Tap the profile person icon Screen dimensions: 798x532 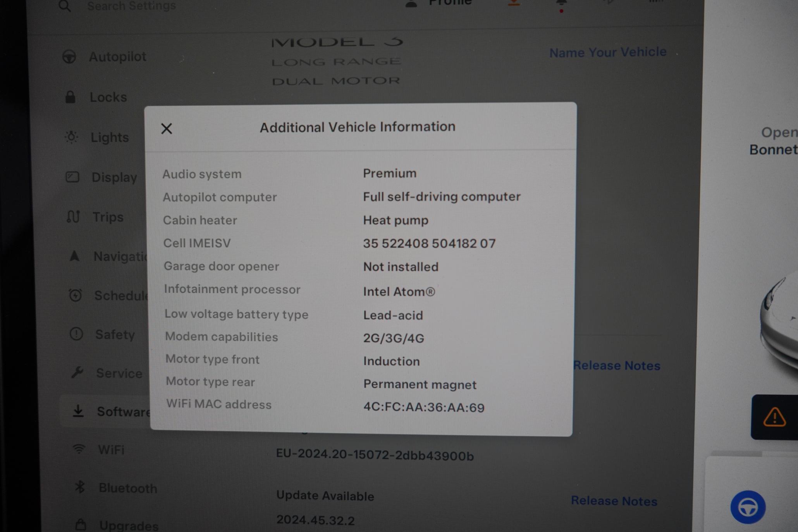pos(411,4)
